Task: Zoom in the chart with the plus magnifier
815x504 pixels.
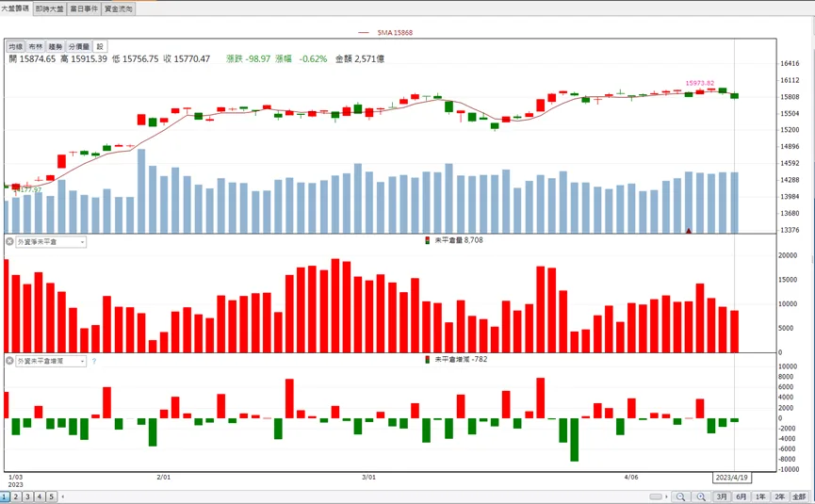Action: (x=701, y=496)
